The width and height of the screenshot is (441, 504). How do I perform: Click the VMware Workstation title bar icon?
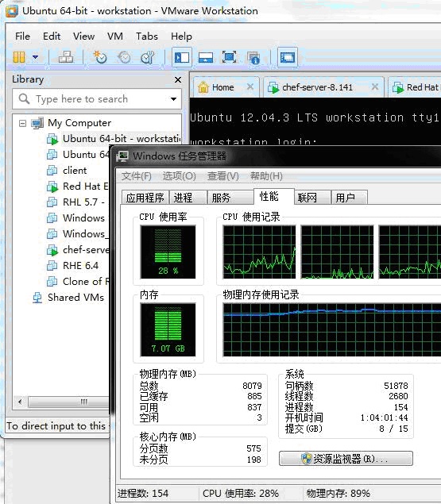coord(12,10)
